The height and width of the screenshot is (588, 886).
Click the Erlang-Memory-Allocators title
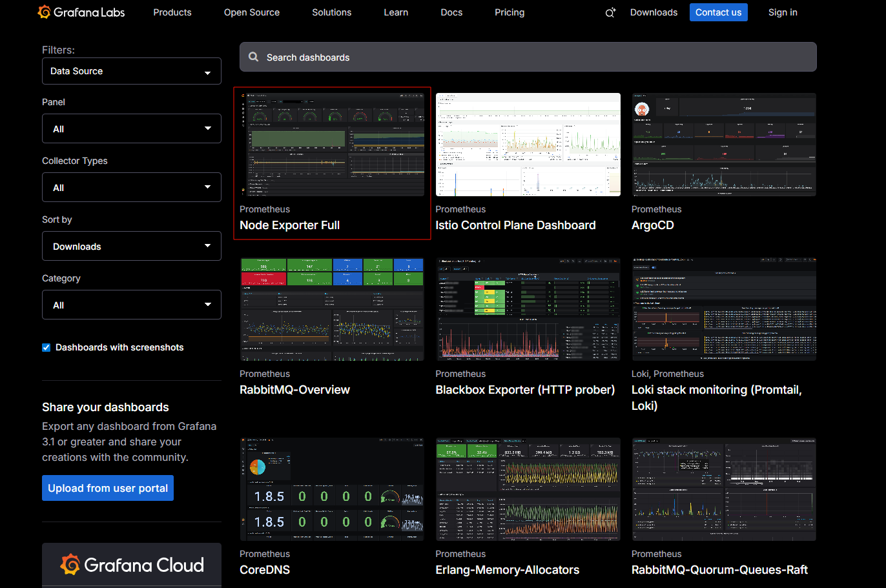(x=508, y=570)
